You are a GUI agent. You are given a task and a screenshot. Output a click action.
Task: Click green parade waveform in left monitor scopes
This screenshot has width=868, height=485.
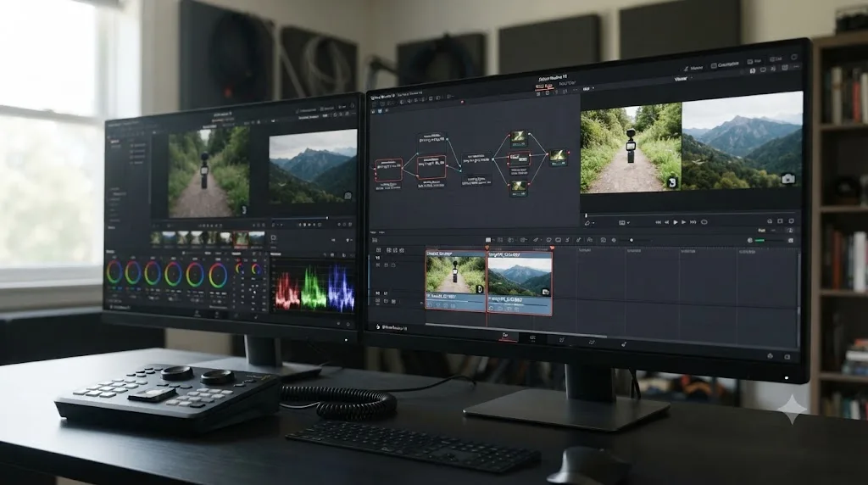click(314, 288)
